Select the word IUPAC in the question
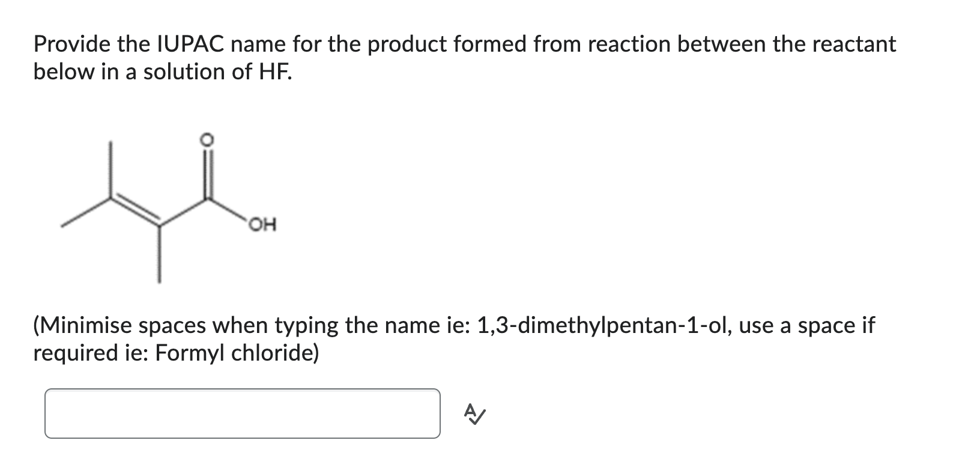Viewport: 980px width, 458px height. [x=193, y=44]
